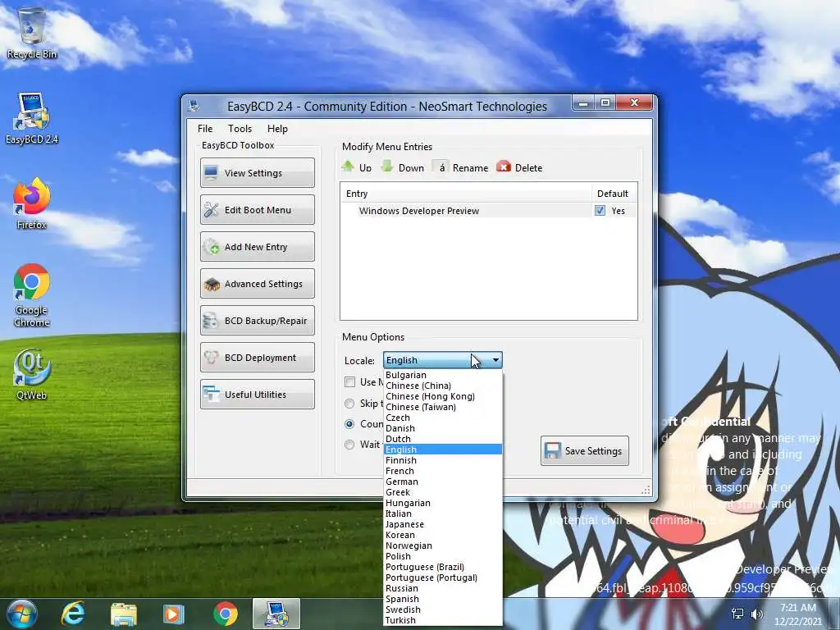
Task: Choose German from the locale list
Action: tap(442, 482)
